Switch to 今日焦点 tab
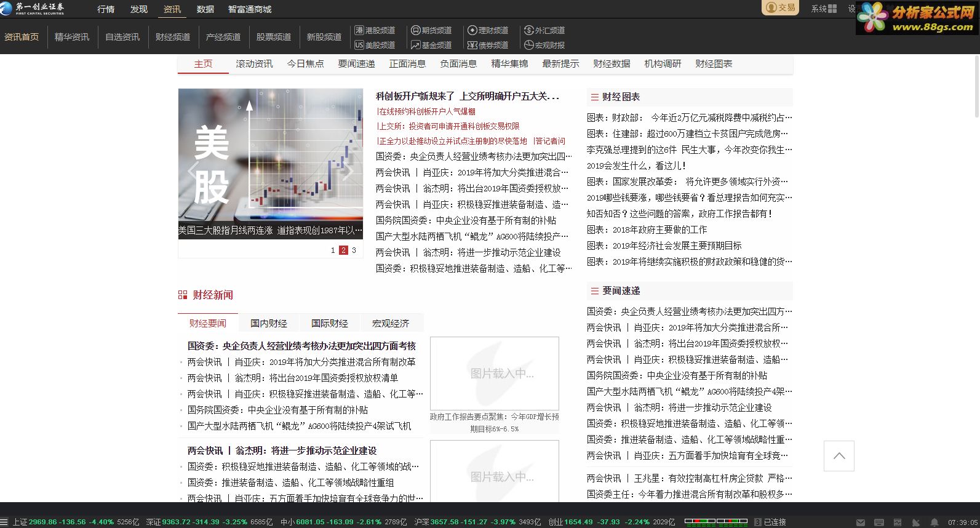Image resolution: width=980 pixels, height=528 pixels. [305, 64]
